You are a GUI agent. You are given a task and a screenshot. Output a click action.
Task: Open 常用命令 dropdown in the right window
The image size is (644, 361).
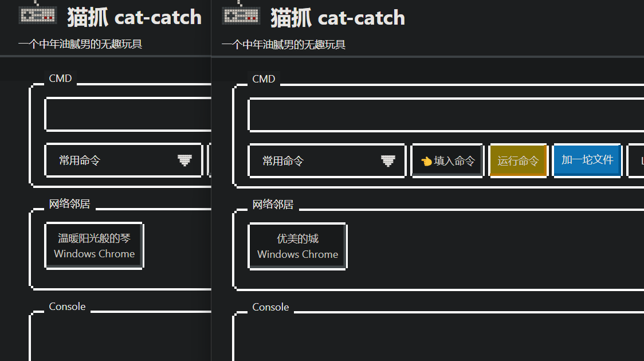(327, 160)
